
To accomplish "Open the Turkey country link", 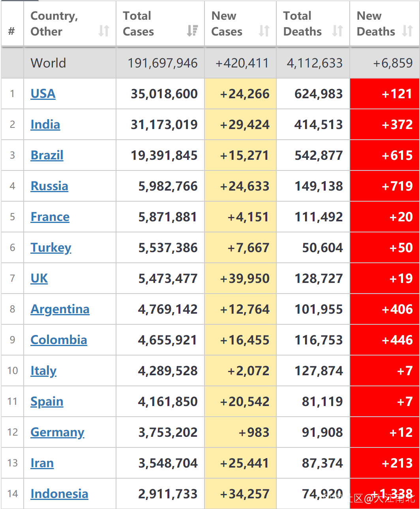I will click(51, 248).
